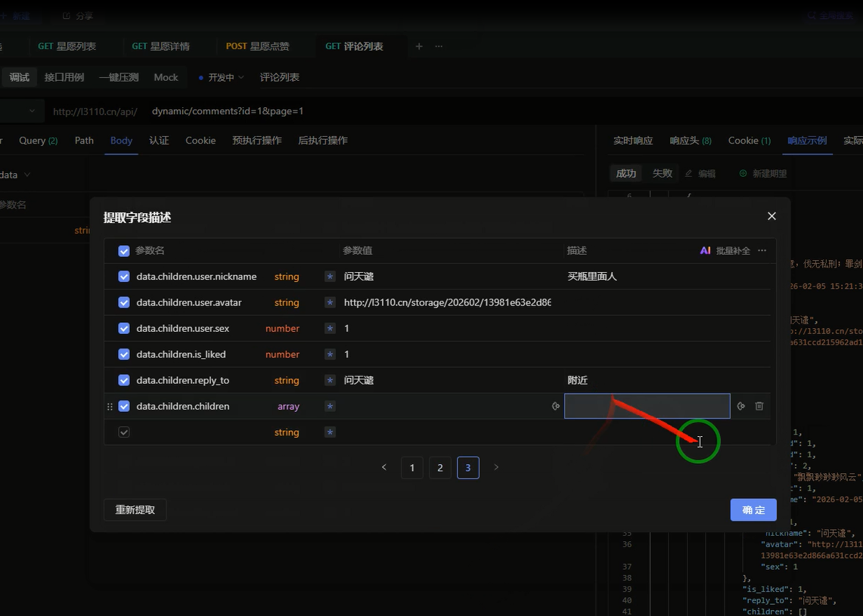The height and width of the screenshot is (616, 863).
Task: Click the arrow icon left of description field
Action: (x=556, y=406)
